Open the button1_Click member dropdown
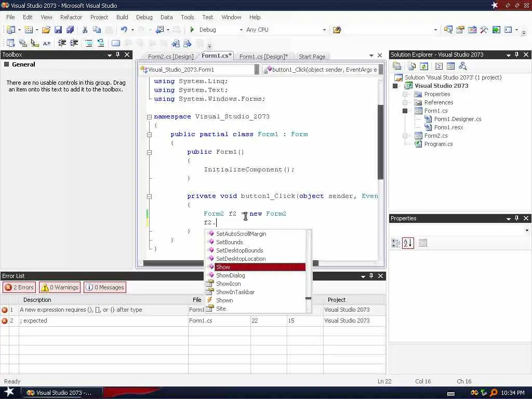 [x=381, y=70]
